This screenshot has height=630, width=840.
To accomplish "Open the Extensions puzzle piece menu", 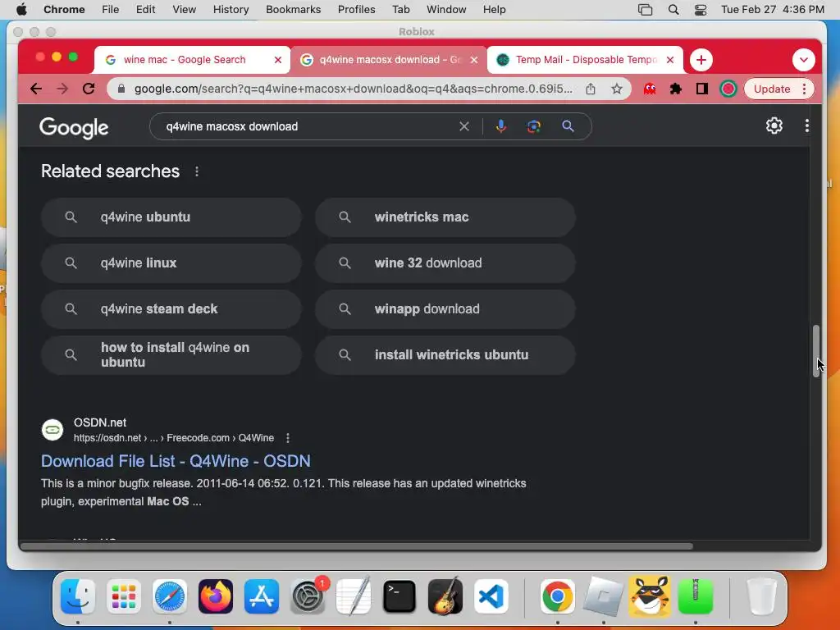I will click(x=676, y=89).
